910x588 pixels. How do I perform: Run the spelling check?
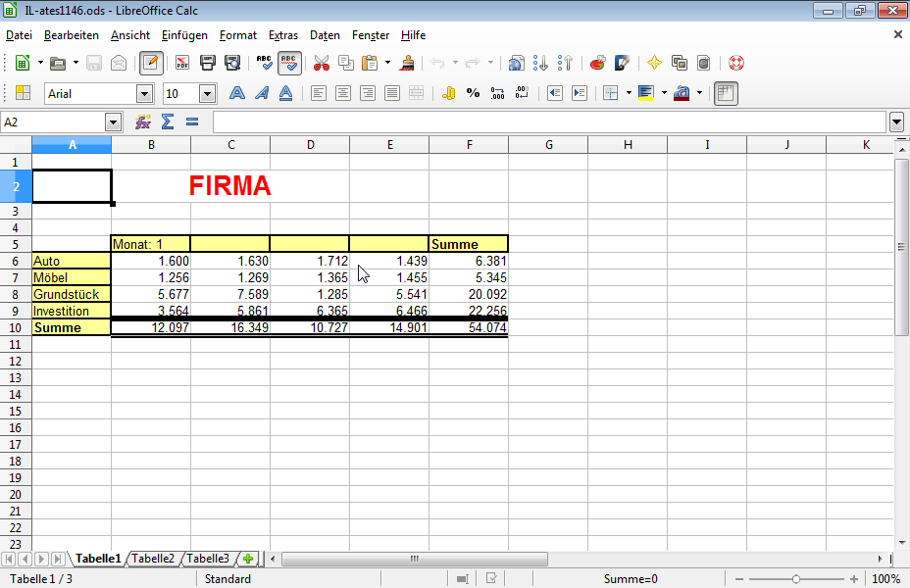click(x=264, y=63)
